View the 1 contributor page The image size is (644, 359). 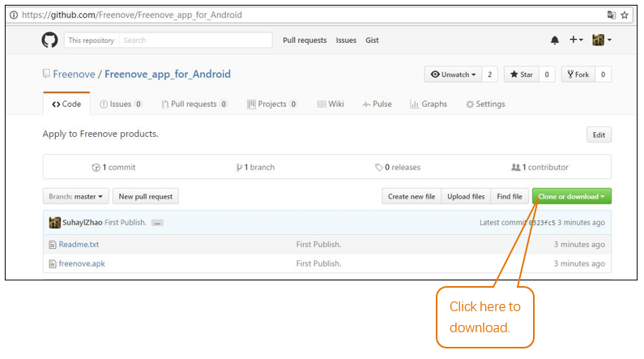[540, 167]
